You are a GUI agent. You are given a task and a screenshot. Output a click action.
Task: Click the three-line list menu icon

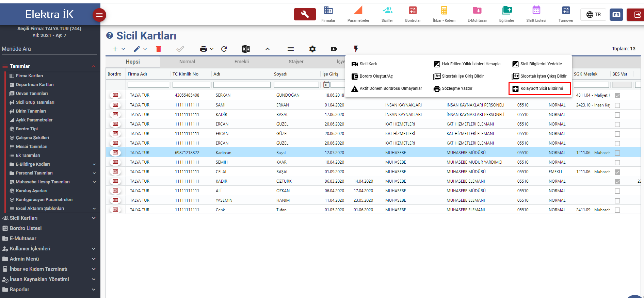coord(291,49)
